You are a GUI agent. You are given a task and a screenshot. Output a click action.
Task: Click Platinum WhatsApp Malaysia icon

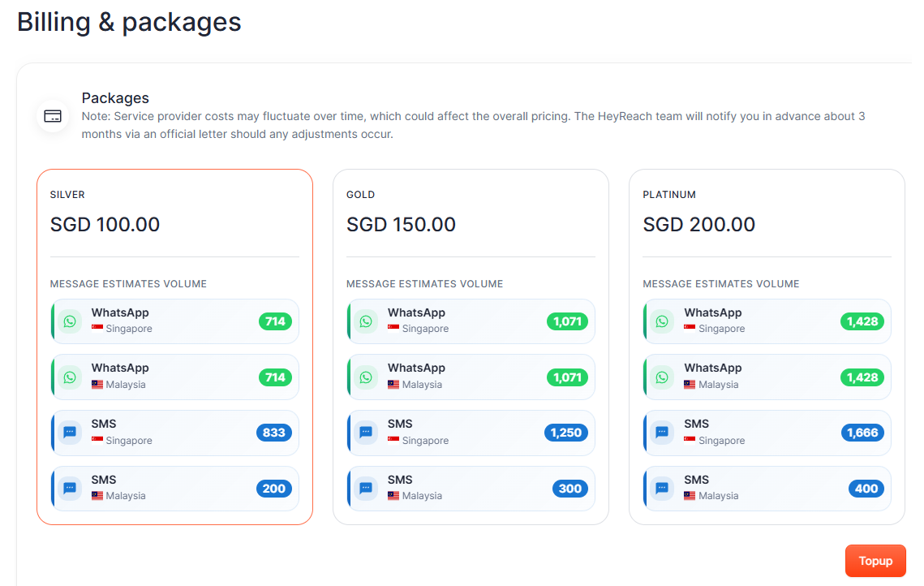[x=662, y=377]
